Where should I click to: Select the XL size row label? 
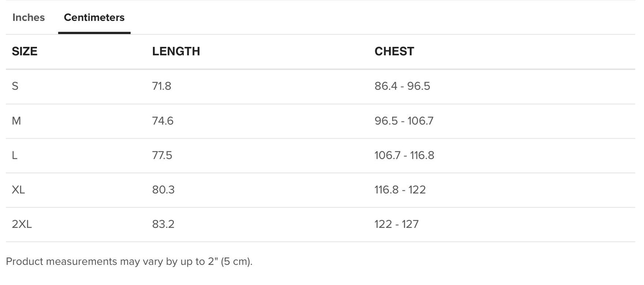pyautogui.click(x=18, y=190)
